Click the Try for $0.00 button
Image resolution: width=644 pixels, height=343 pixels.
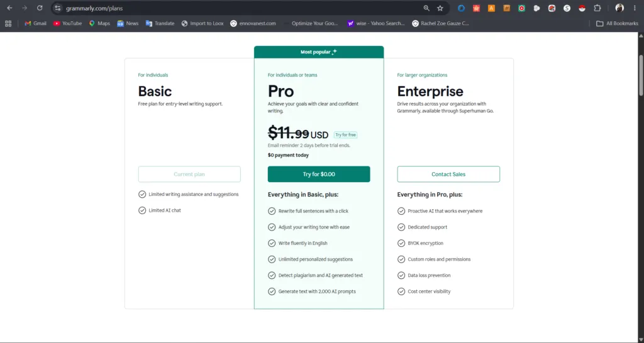point(319,174)
